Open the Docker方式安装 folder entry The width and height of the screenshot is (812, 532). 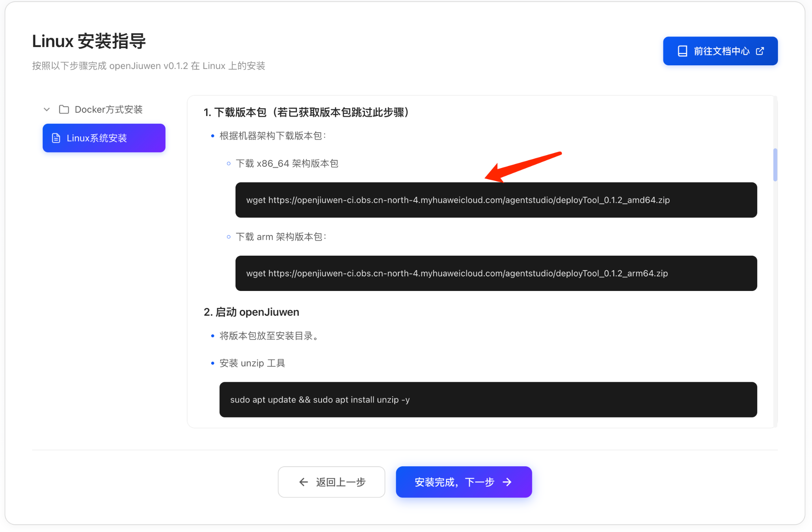click(108, 110)
